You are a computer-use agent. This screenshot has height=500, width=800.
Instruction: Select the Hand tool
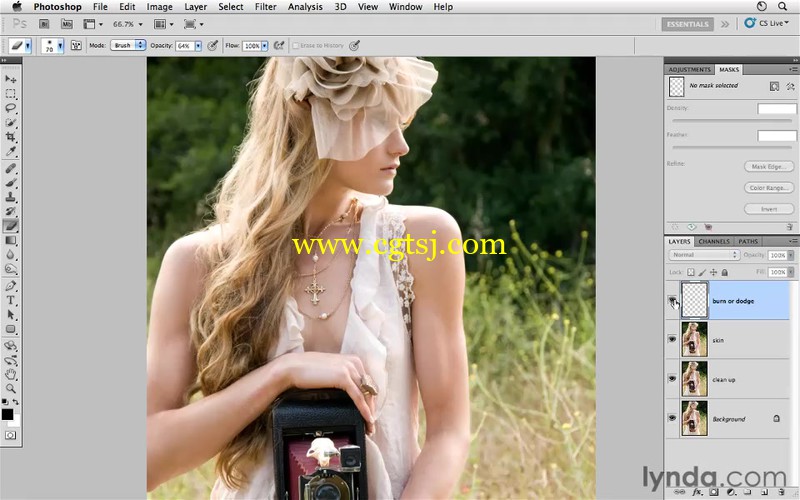pos(11,374)
